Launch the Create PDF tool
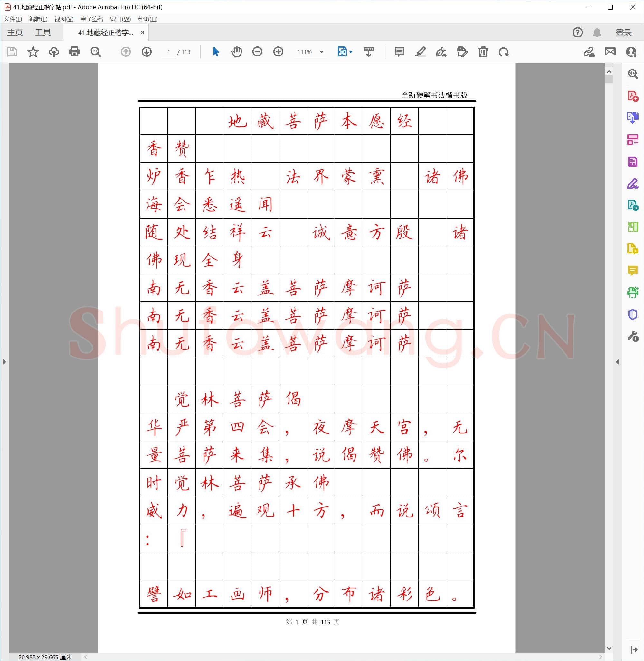This screenshot has height=661, width=644. [632, 96]
